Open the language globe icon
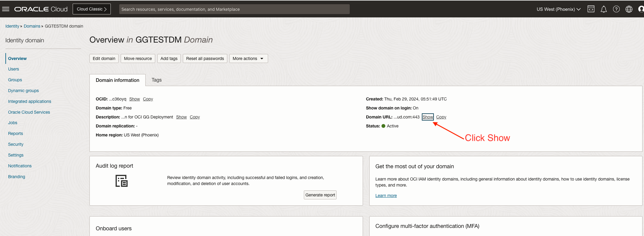Image resolution: width=644 pixels, height=236 pixels. point(629,9)
